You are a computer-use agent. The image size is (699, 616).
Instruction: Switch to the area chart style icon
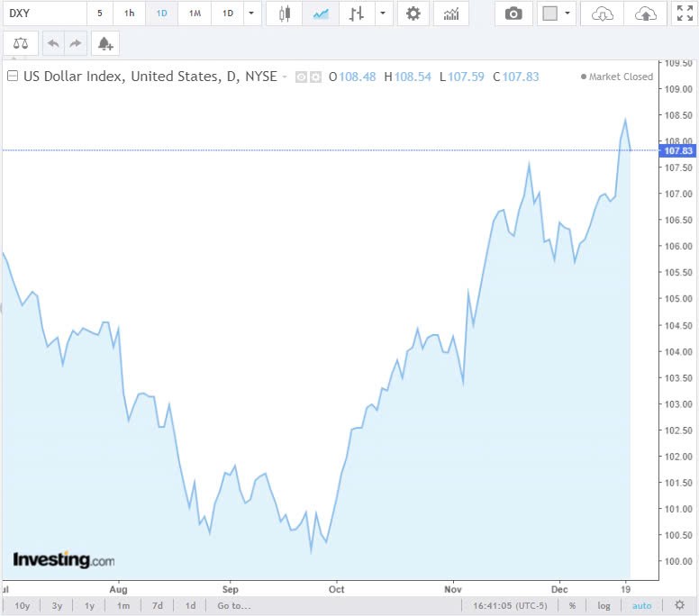pyautogui.click(x=320, y=14)
